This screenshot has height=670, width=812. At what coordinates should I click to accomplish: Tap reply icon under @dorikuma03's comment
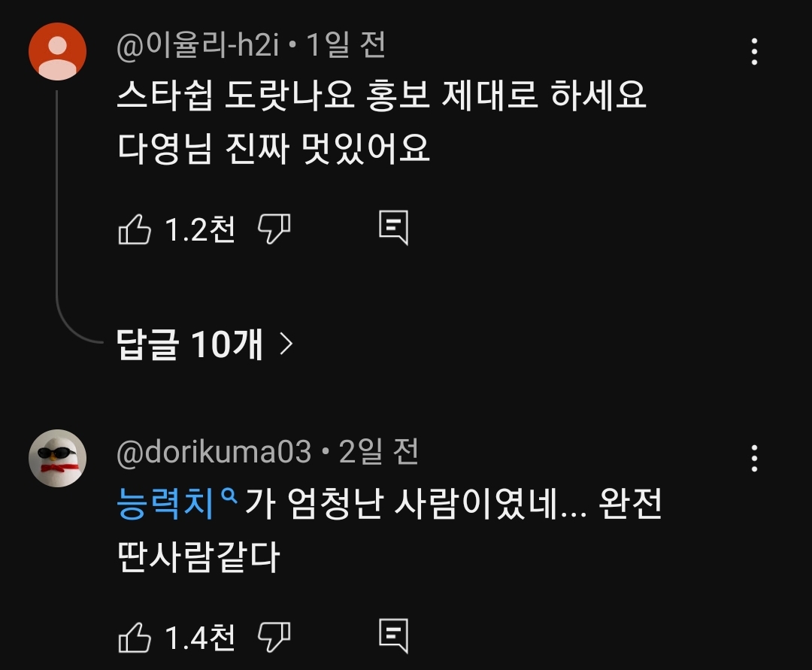(x=393, y=637)
